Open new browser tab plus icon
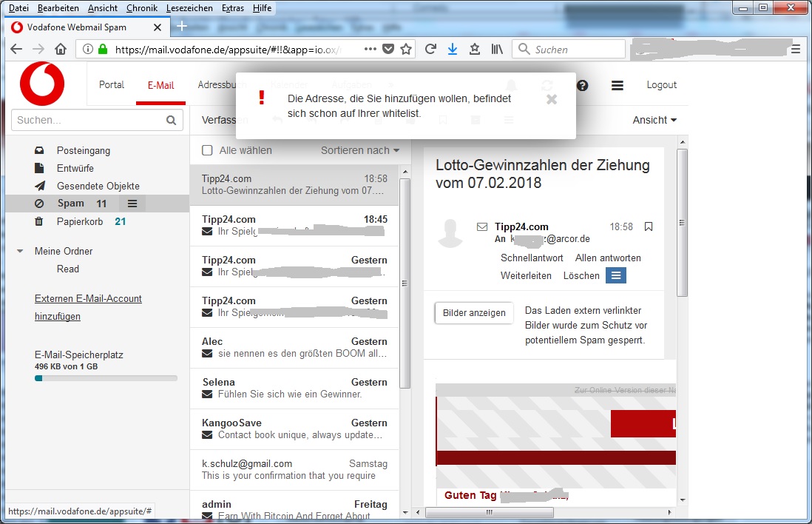 [x=182, y=27]
